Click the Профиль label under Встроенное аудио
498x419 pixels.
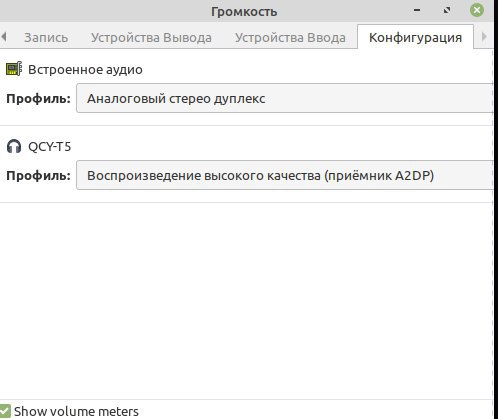click(x=38, y=99)
